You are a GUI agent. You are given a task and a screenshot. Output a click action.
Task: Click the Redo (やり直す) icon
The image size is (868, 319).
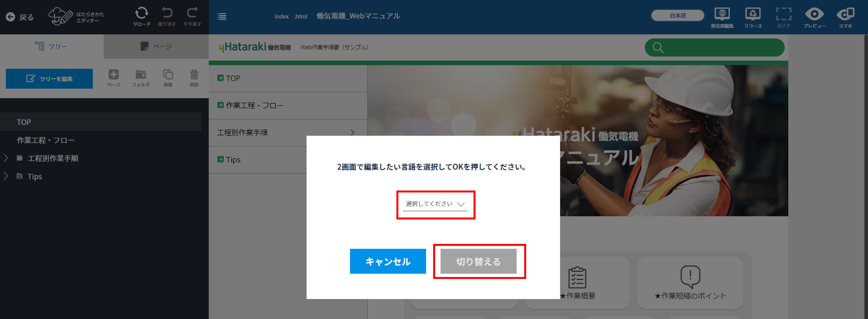coord(192,13)
